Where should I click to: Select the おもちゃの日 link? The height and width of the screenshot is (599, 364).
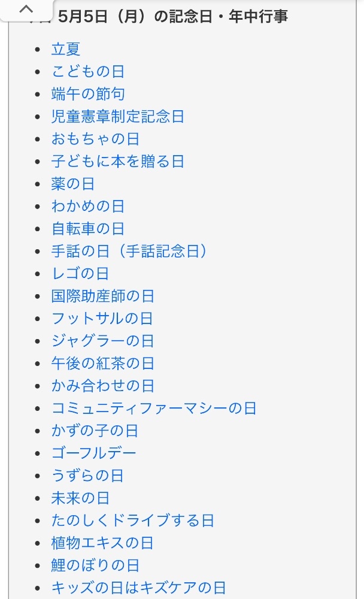[x=95, y=139]
